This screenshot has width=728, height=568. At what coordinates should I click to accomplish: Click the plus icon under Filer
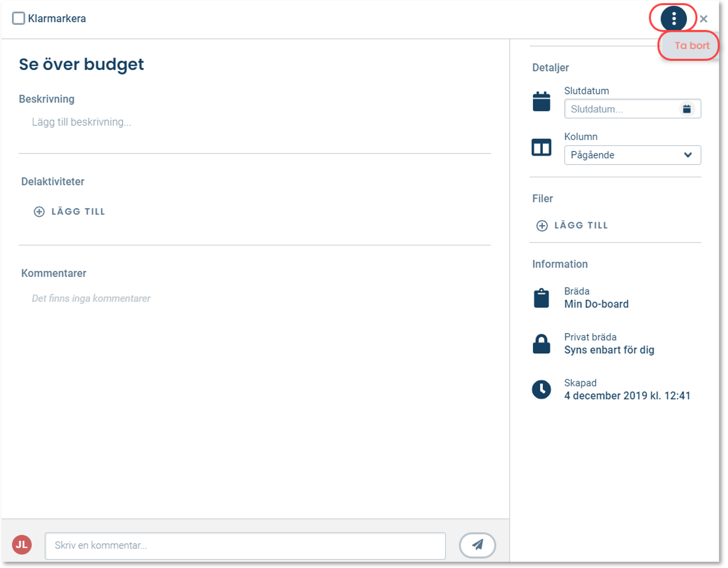542,226
